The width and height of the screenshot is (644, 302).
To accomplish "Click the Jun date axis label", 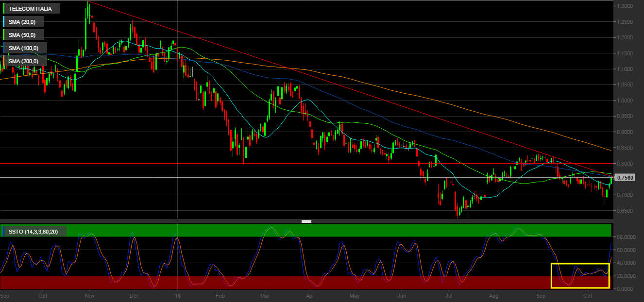I will click(x=402, y=295).
